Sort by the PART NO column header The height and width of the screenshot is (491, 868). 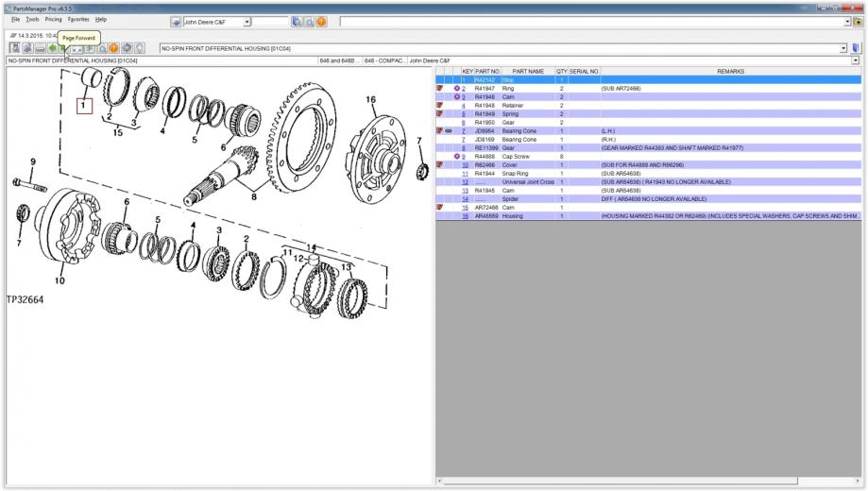487,72
